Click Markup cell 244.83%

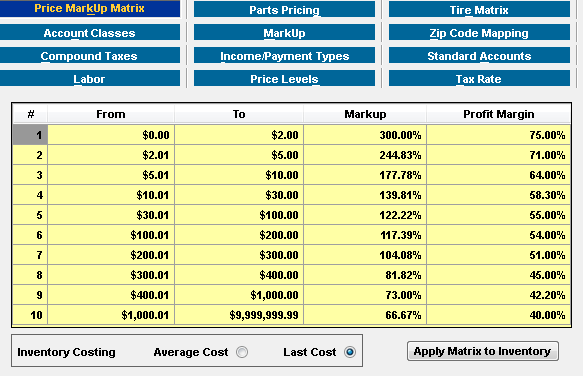365,155
